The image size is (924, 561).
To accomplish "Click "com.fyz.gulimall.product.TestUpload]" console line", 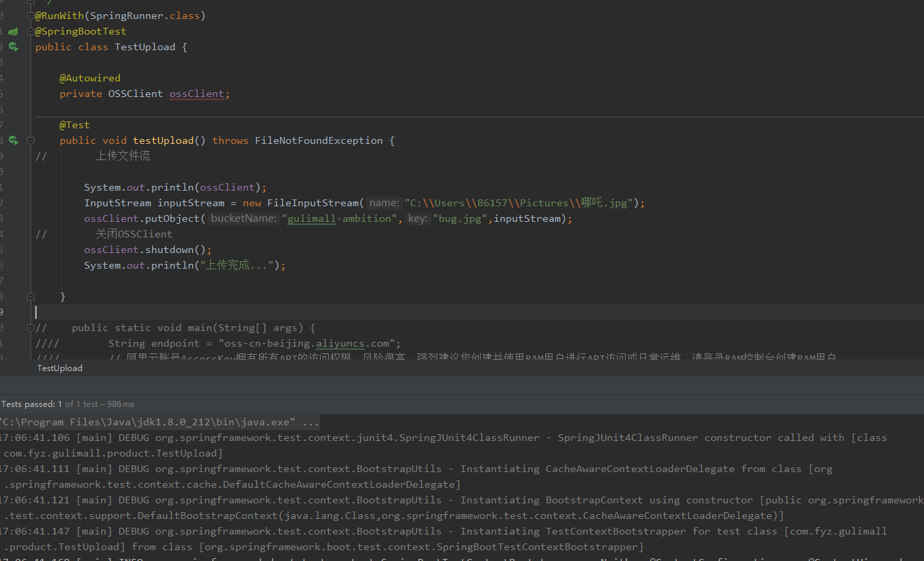I will tap(113, 453).
